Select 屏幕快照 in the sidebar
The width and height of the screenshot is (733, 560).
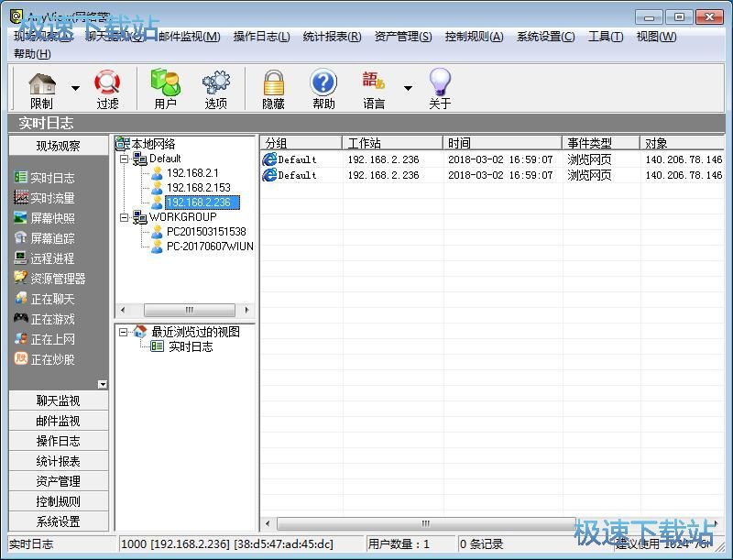(52, 218)
